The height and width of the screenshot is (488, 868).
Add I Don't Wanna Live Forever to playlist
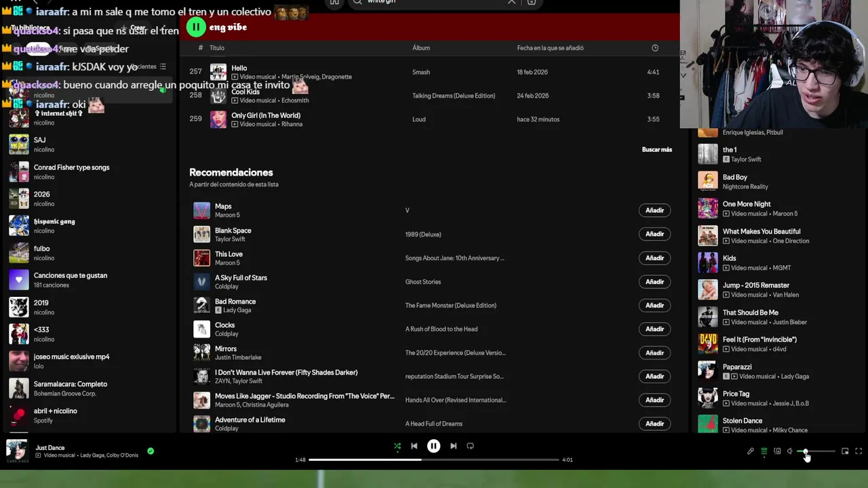pos(654,376)
